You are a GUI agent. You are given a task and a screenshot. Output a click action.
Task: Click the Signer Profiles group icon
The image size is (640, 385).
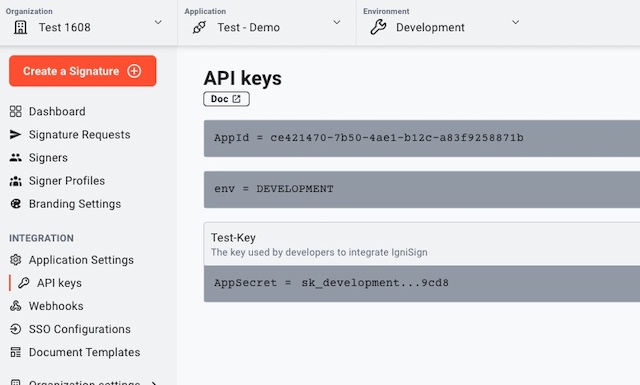16,181
